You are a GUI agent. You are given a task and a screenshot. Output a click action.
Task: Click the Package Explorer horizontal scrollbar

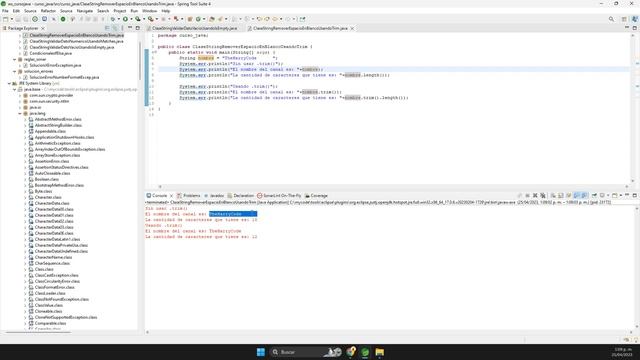click(39, 332)
